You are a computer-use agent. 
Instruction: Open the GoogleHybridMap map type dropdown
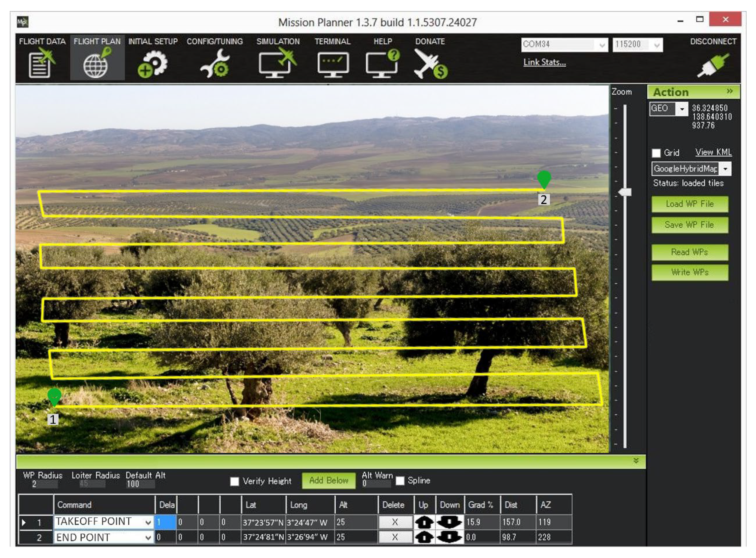725,169
